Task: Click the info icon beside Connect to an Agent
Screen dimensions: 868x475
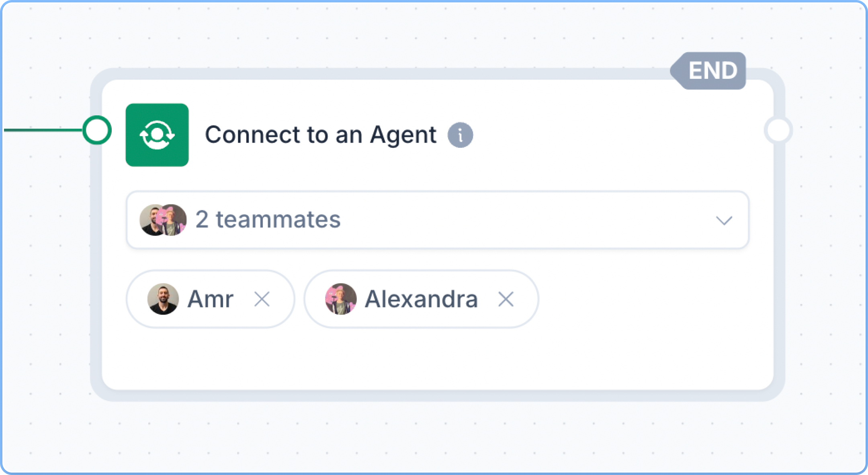Action: 461,134
